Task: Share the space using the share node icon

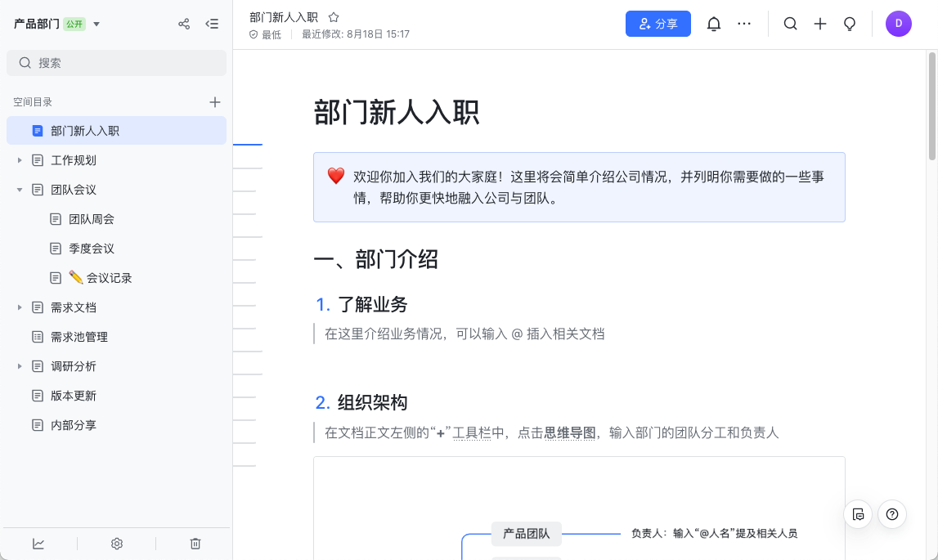Action: pyautogui.click(x=184, y=24)
